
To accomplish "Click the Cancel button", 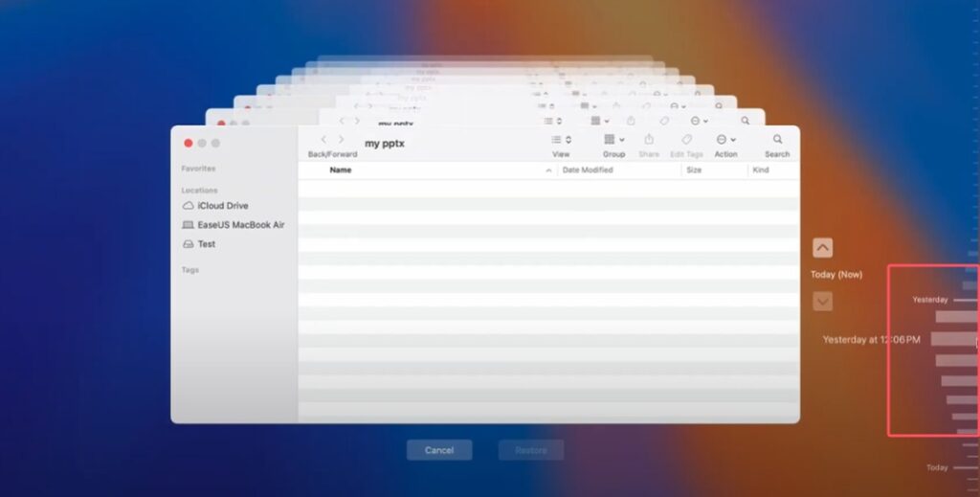I will tap(439, 450).
